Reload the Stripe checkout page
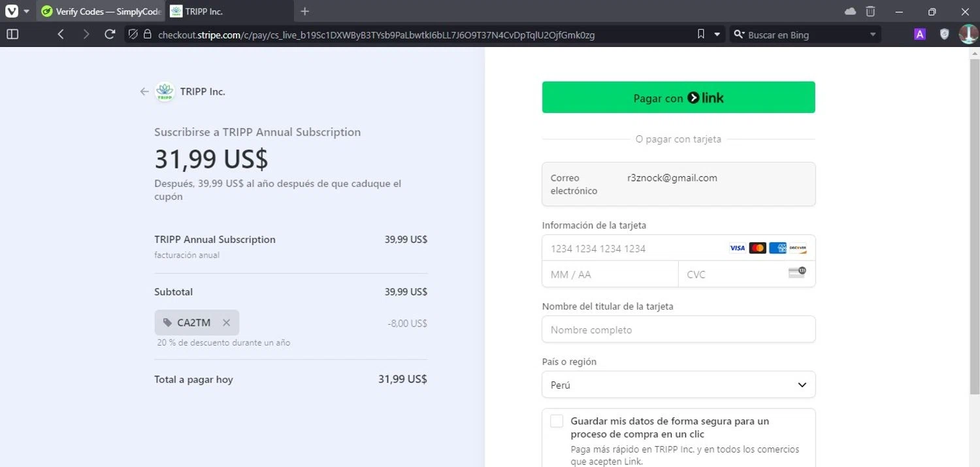The image size is (980, 467). pyautogui.click(x=110, y=35)
